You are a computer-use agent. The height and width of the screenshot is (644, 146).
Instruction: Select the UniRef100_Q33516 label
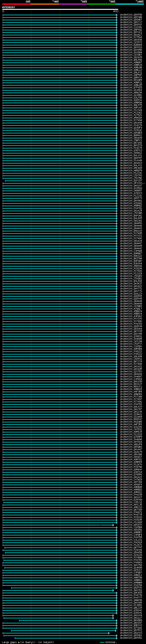click(x=131, y=188)
